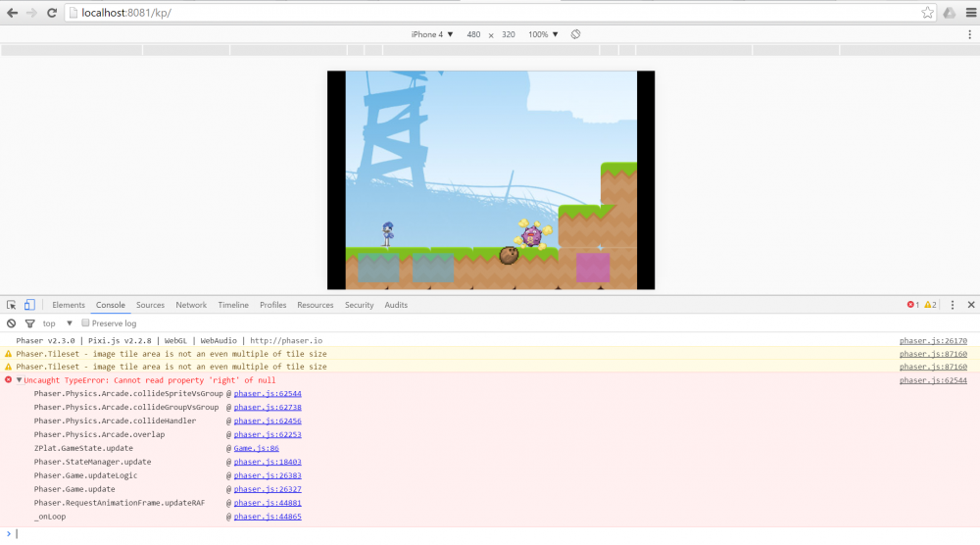Screen dimensions: 980x545
Task: Open the 100% zoom dropdown
Action: pyautogui.click(x=543, y=34)
